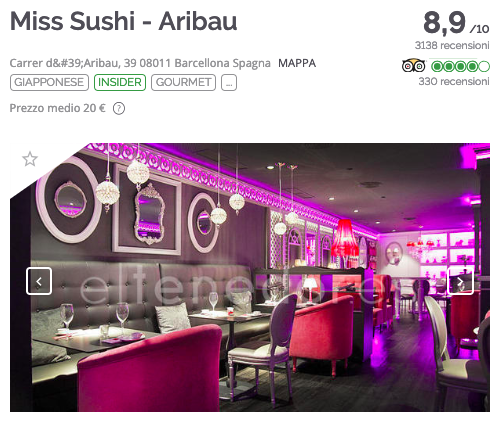Open the restaurant interior photo
Screen dimensions: 496x426
tap(250, 277)
